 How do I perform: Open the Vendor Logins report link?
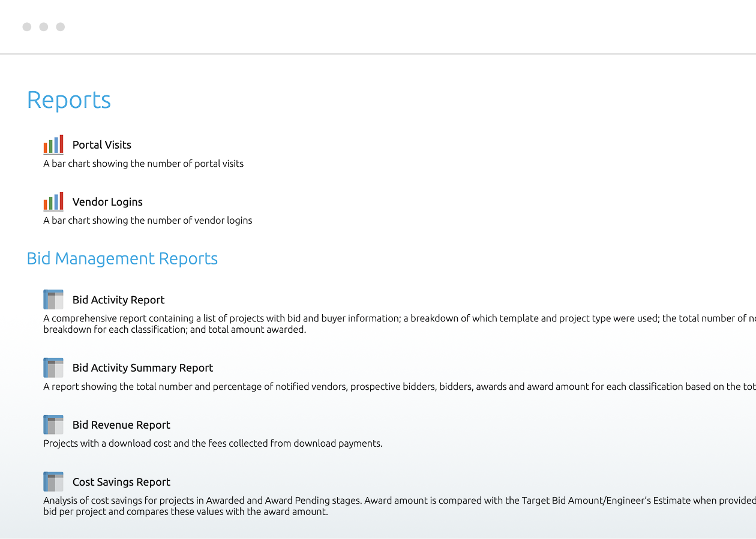click(107, 202)
